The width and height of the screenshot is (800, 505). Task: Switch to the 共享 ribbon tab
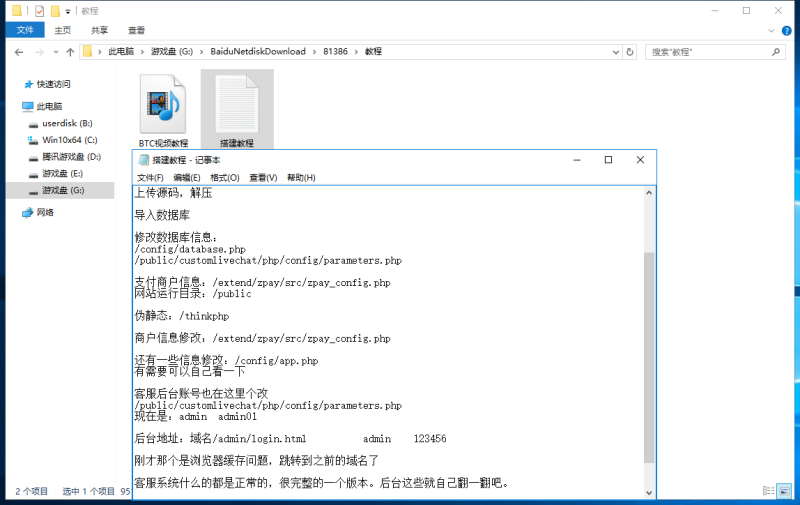[x=99, y=30]
